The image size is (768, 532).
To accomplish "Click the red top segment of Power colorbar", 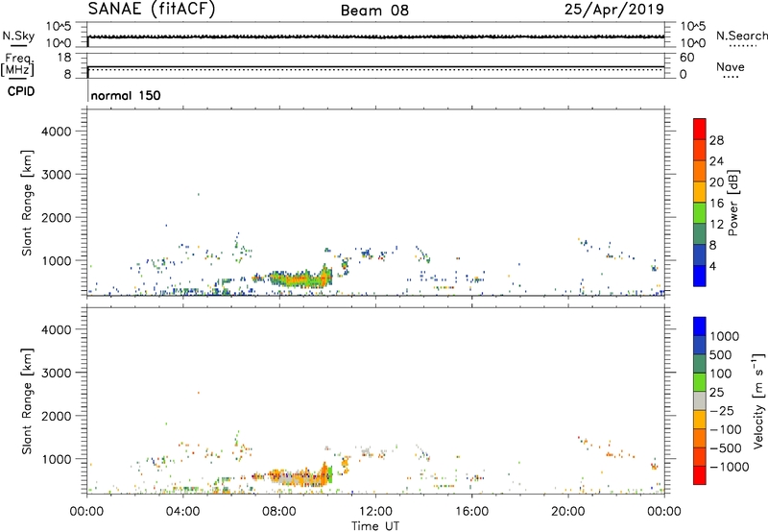I will click(x=700, y=129).
